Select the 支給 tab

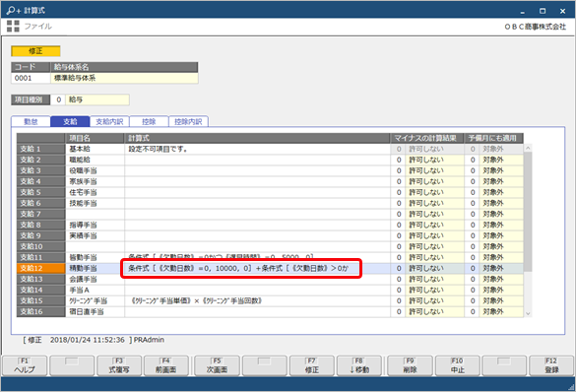[x=70, y=121]
